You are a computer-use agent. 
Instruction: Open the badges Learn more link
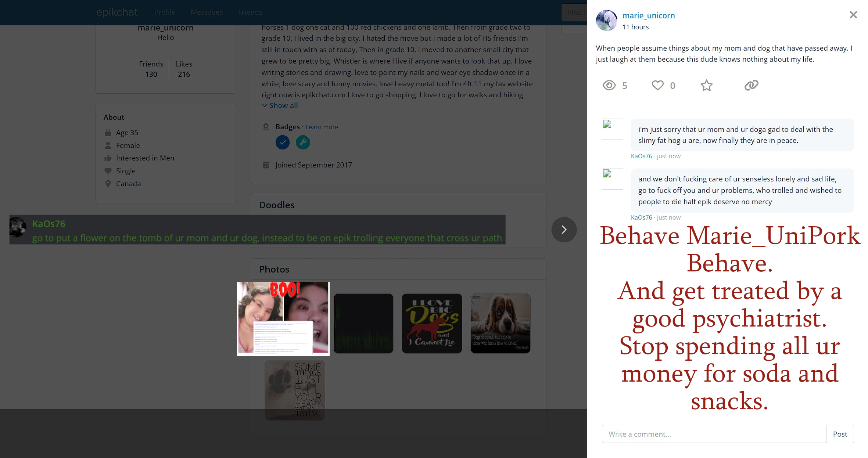pyautogui.click(x=322, y=127)
